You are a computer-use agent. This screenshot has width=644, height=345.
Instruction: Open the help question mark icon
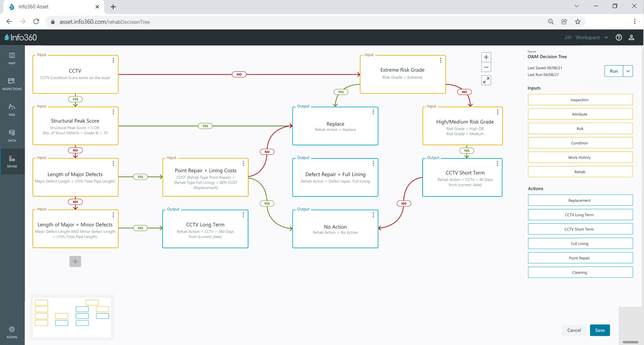click(619, 38)
